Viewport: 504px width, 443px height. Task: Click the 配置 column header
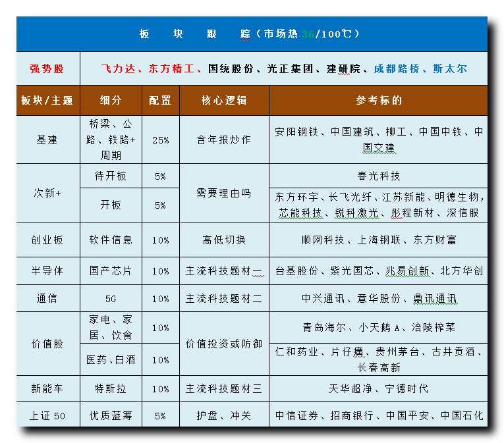[x=160, y=101]
